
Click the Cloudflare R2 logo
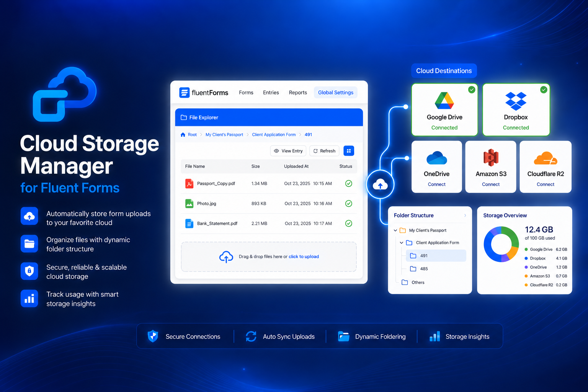point(546,158)
